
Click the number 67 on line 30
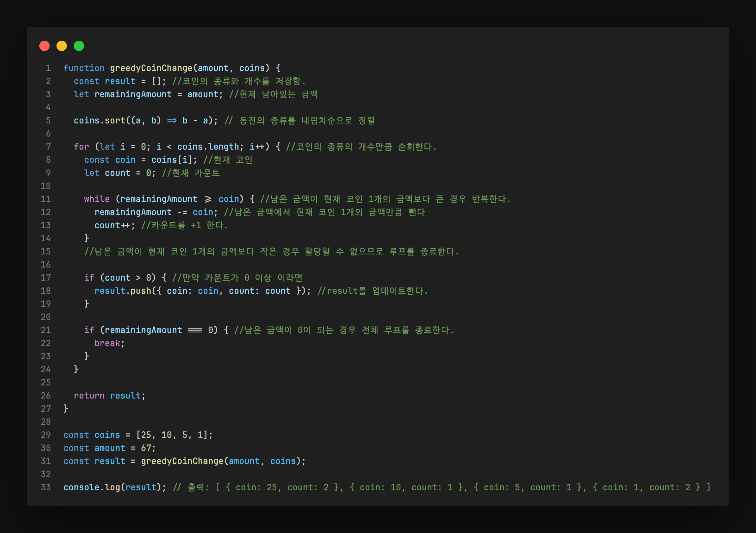tap(146, 448)
